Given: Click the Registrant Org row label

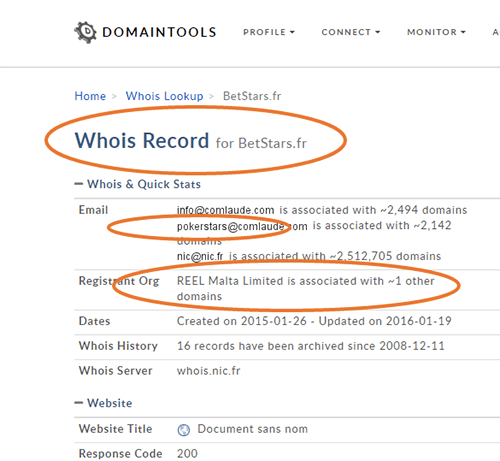Looking at the screenshot, I should tap(119, 281).
